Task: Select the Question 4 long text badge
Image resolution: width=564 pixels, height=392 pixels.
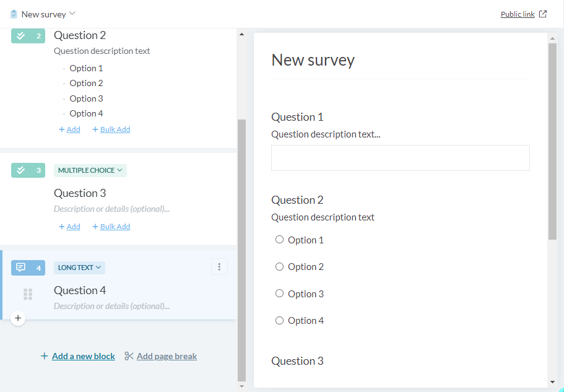Action: tap(28, 268)
